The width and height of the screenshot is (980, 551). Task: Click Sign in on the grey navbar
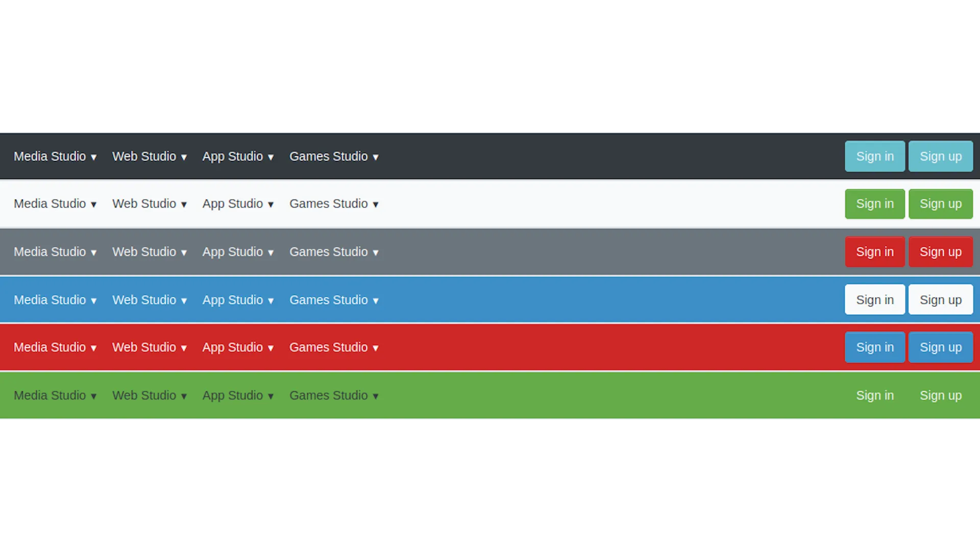pos(875,252)
